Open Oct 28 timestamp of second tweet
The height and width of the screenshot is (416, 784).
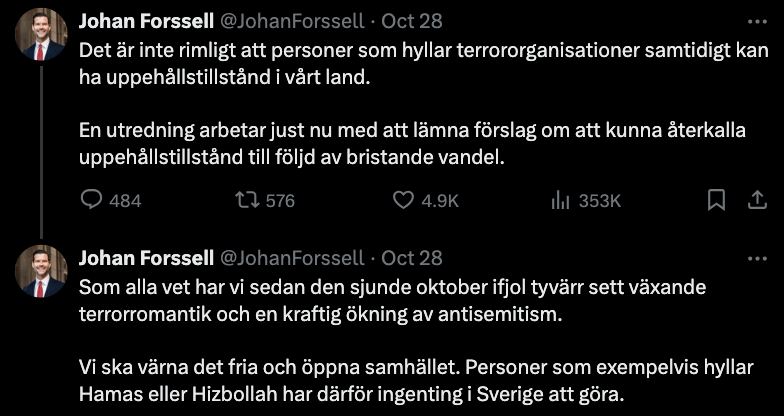(412, 258)
